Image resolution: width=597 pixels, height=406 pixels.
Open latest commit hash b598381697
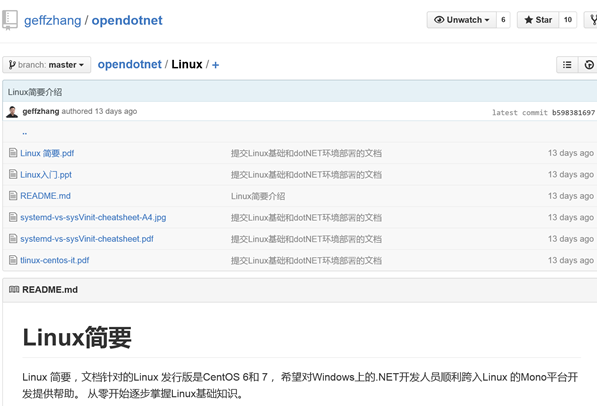[x=573, y=112]
